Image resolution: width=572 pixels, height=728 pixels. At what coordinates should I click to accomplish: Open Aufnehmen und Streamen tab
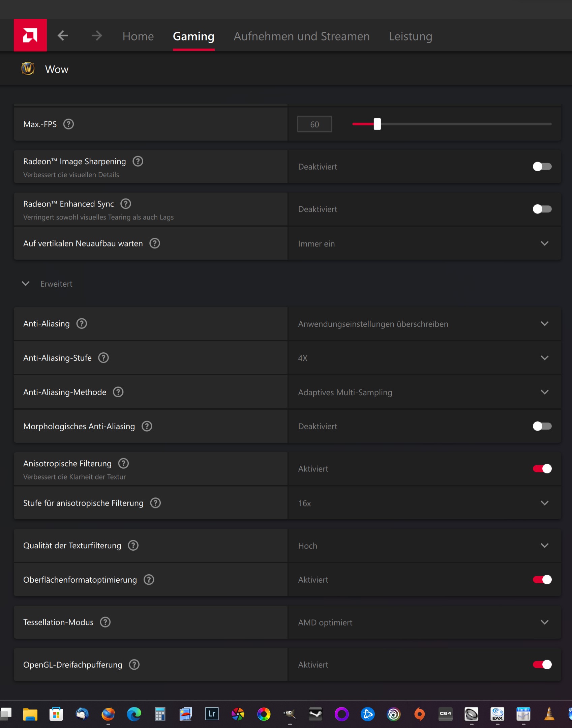pyautogui.click(x=301, y=36)
